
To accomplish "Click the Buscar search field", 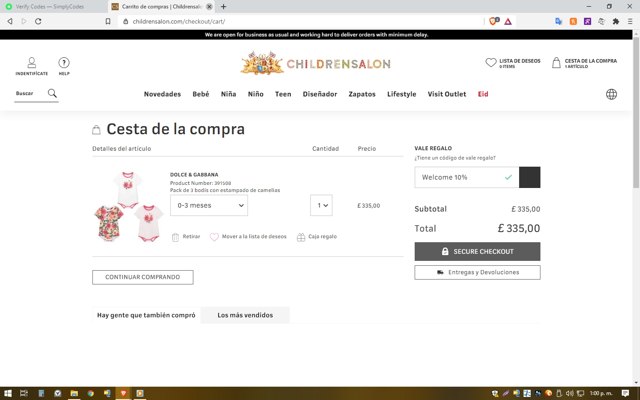I will click(x=30, y=93).
